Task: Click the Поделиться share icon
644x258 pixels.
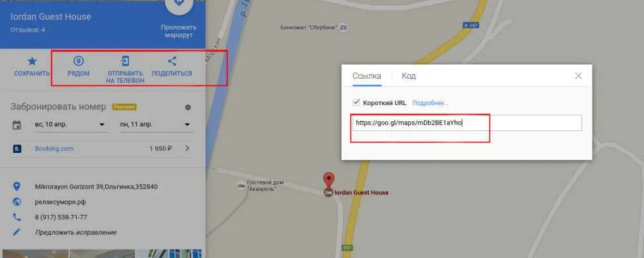Action: (x=172, y=61)
